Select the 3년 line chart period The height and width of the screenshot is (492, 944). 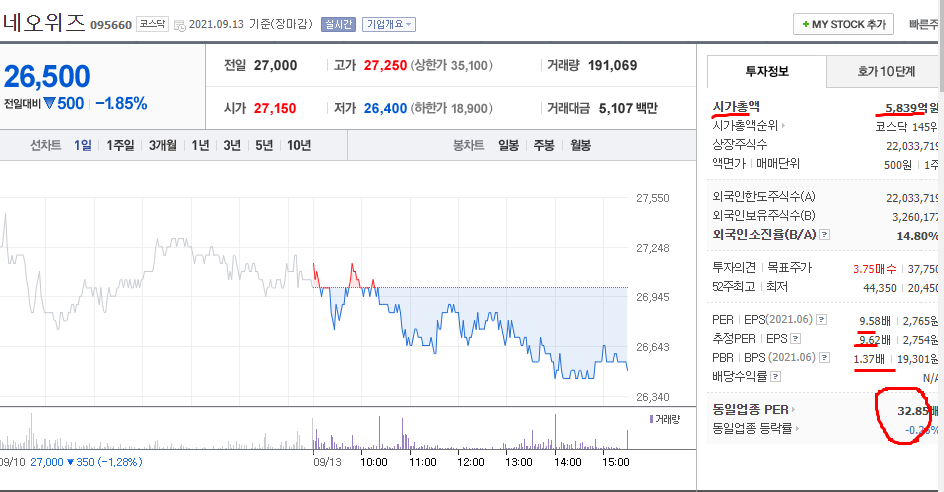point(232,145)
